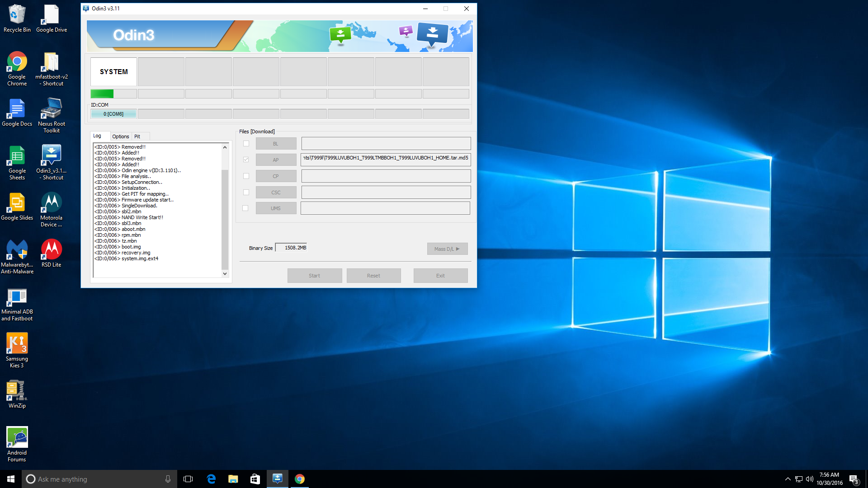Open the Google Slides desktop shortcut

point(17,206)
